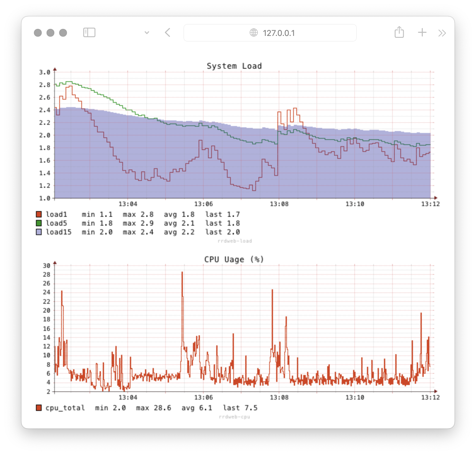Go back with the toolbar arrow
The width and height of the screenshot is (476, 455).
[x=168, y=32]
